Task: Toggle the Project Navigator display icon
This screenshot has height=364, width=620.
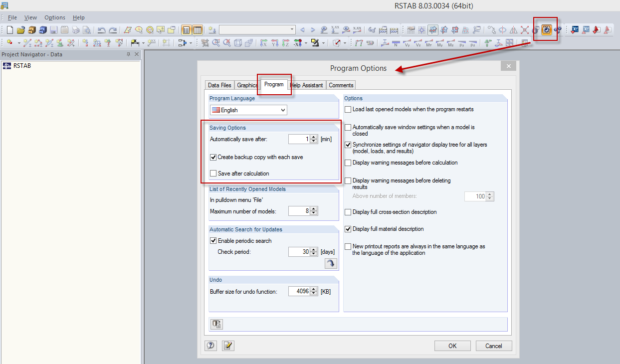Action: coord(186,30)
